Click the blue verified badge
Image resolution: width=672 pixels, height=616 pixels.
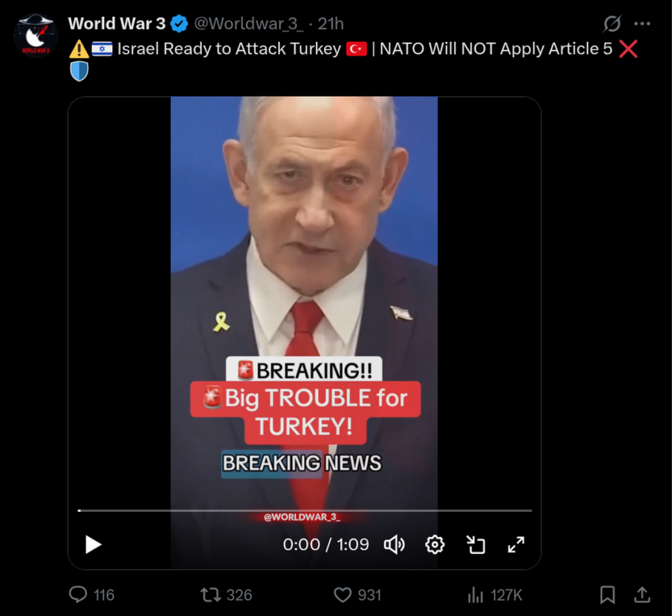coord(179,24)
